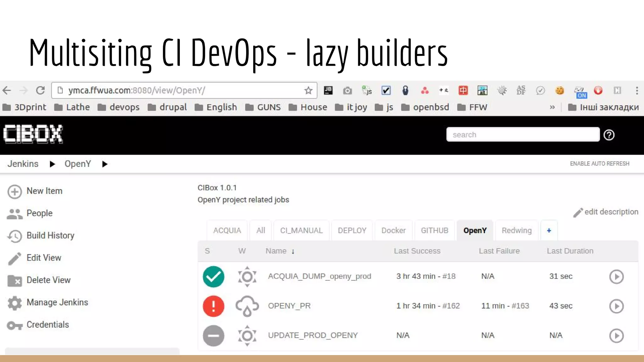The height and width of the screenshot is (362, 644).
Task: Switch to the DEPLOY view tab
Action: pos(352,231)
